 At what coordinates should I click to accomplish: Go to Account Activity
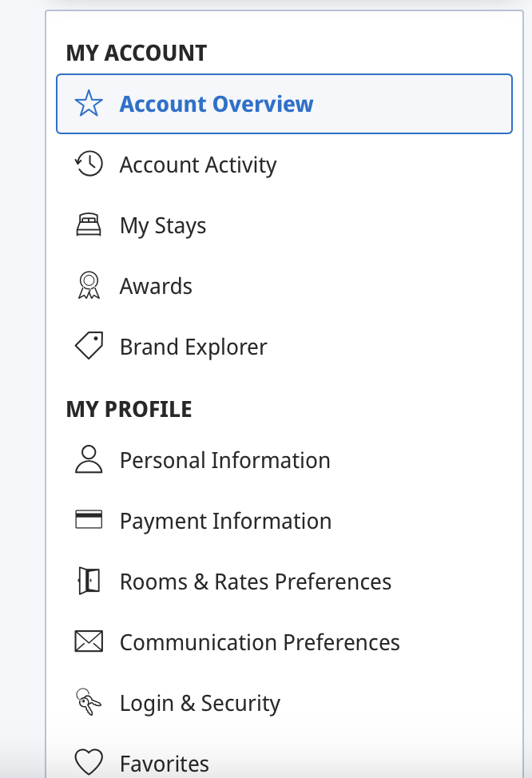pos(198,165)
